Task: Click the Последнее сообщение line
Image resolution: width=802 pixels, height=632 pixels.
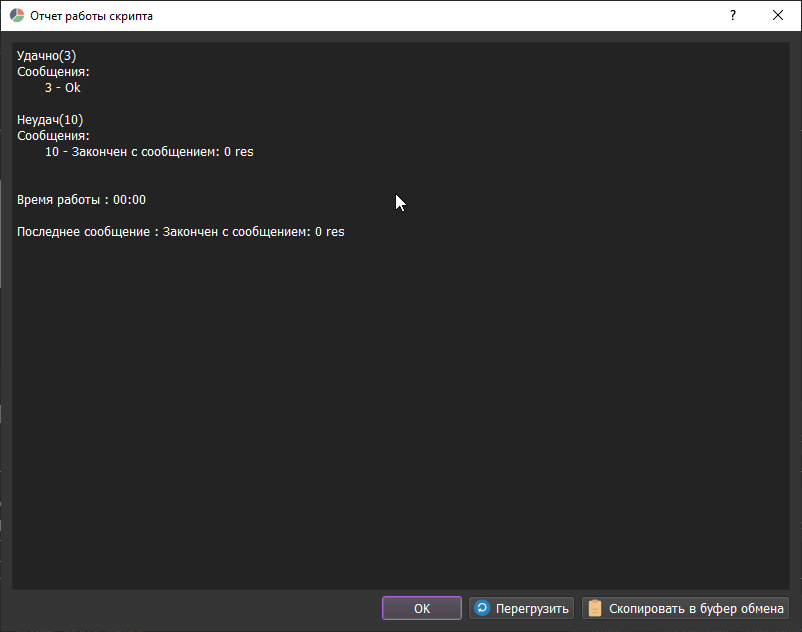Action: click(x=180, y=232)
